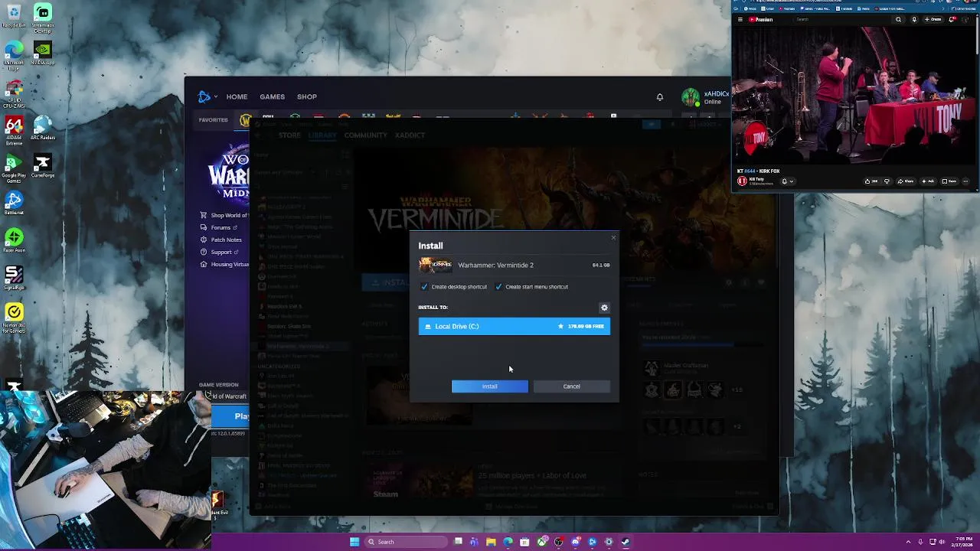The width and height of the screenshot is (980, 551).
Task: Select World of Warcraft favorite icon
Action: pos(245,120)
